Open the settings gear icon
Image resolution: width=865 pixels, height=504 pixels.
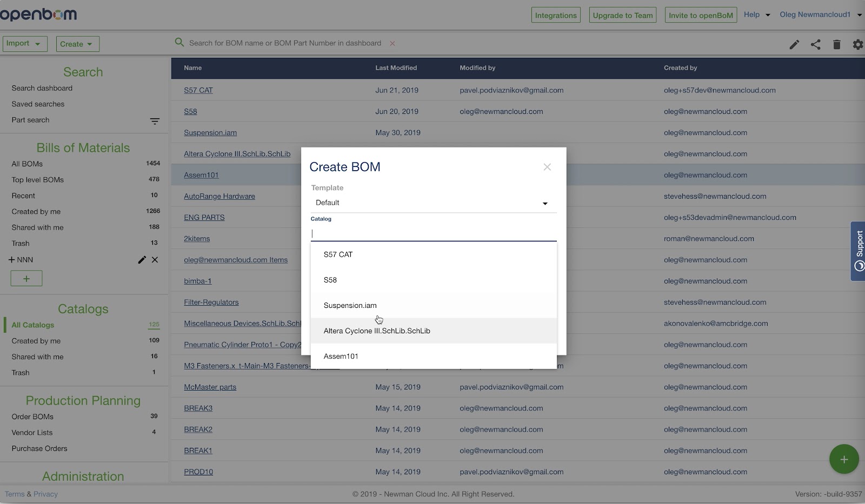pyautogui.click(x=858, y=44)
